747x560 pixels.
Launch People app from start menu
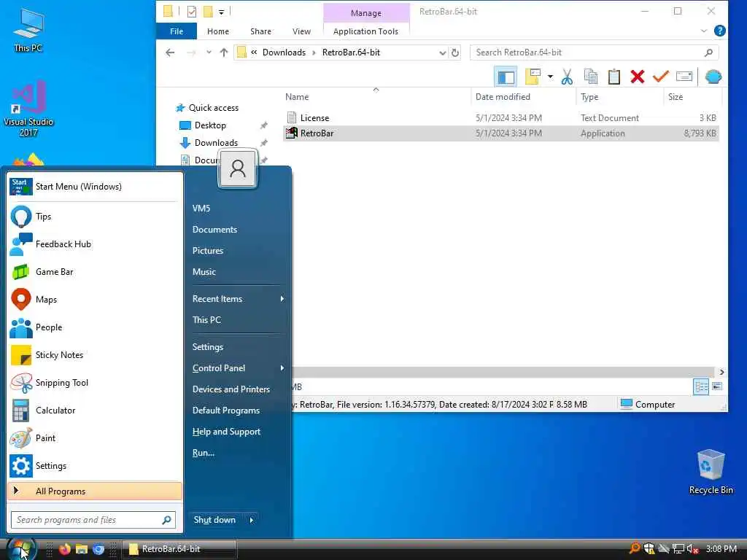tap(95, 327)
